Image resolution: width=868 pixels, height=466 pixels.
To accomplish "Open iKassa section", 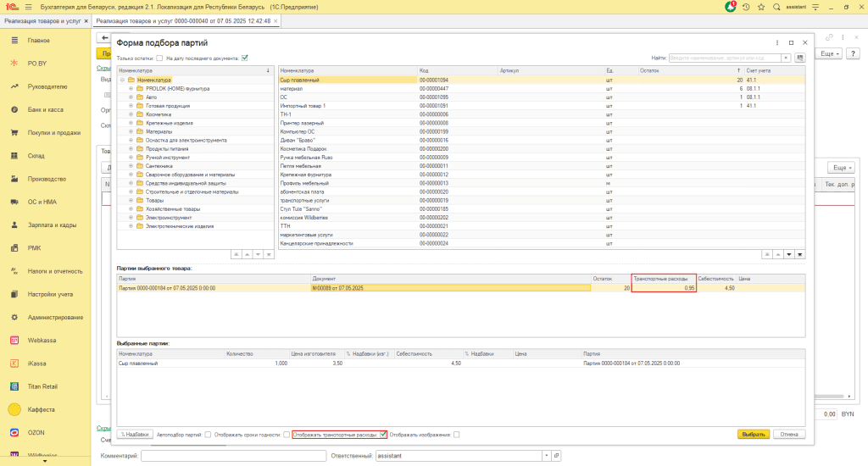I will 37,363.
